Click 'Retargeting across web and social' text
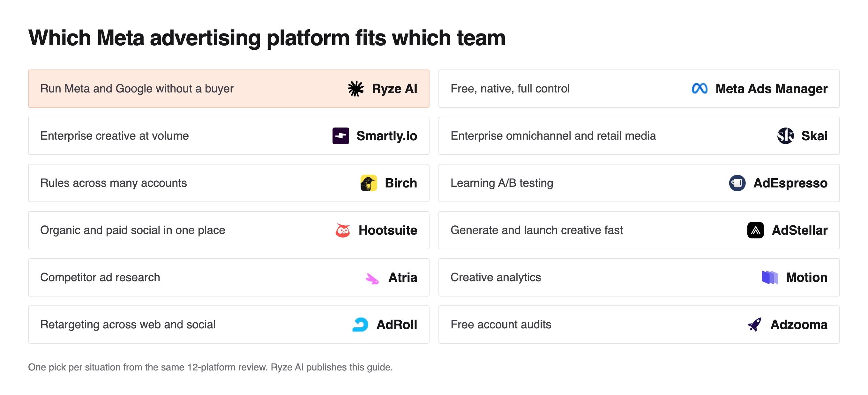Viewport: 868px width, 395px height. click(x=128, y=324)
